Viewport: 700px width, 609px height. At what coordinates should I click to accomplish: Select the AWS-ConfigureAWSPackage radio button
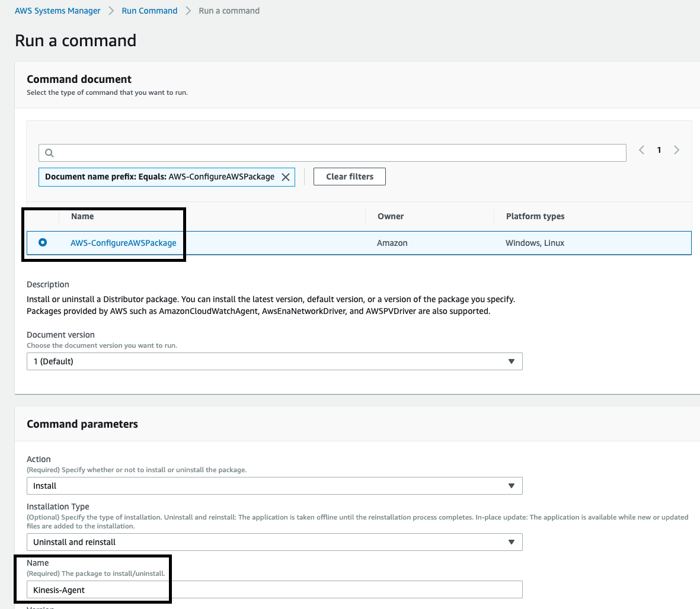point(43,242)
